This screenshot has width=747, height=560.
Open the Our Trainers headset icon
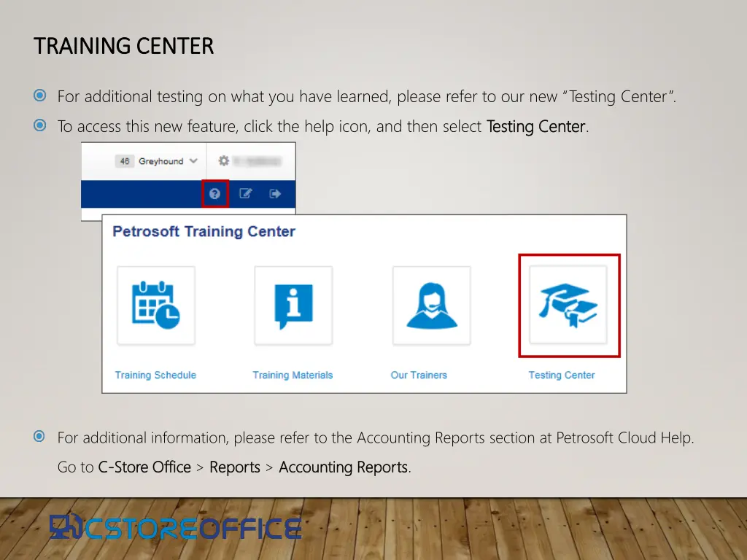click(432, 306)
